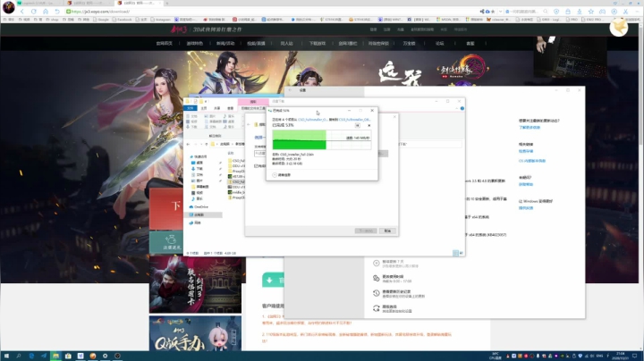644x361 pixels.
Task: Open the pink 管理 contextual tab in Explorer
Action: (253, 101)
